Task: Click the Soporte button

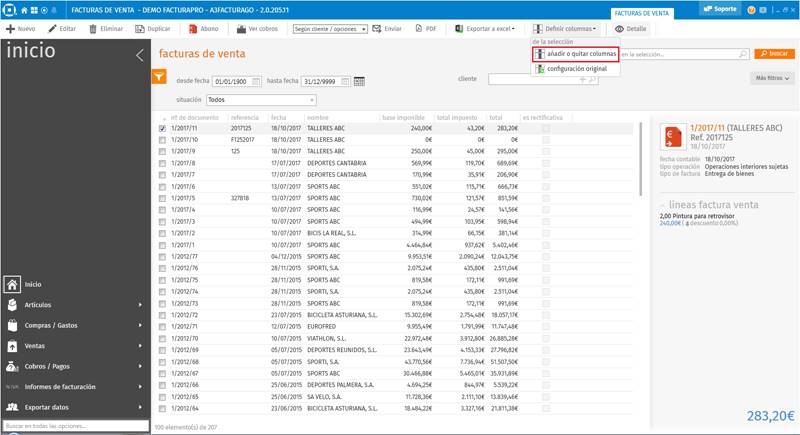Action: pos(720,9)
